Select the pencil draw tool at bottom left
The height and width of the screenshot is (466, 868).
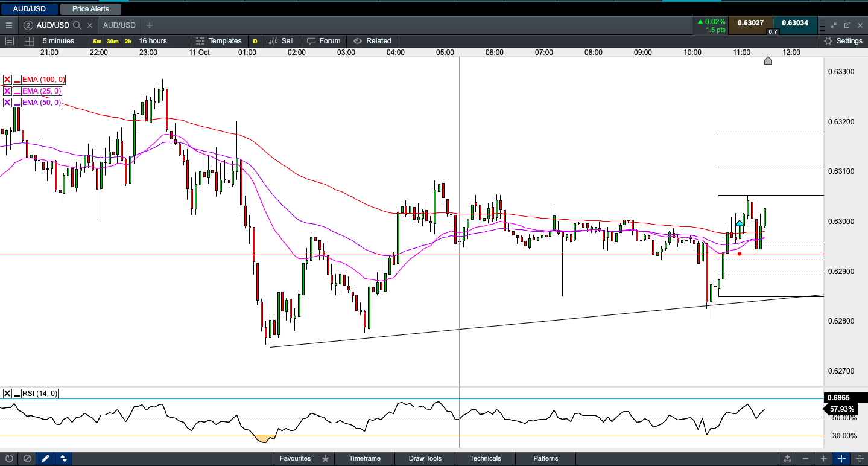pos(45,458)
